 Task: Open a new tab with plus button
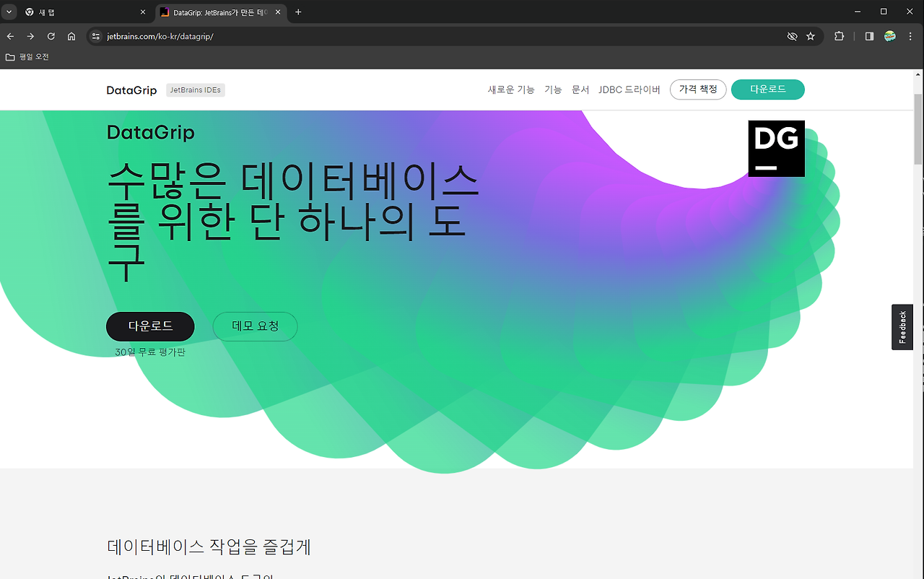pyautogui.click(x=298, y=12)
